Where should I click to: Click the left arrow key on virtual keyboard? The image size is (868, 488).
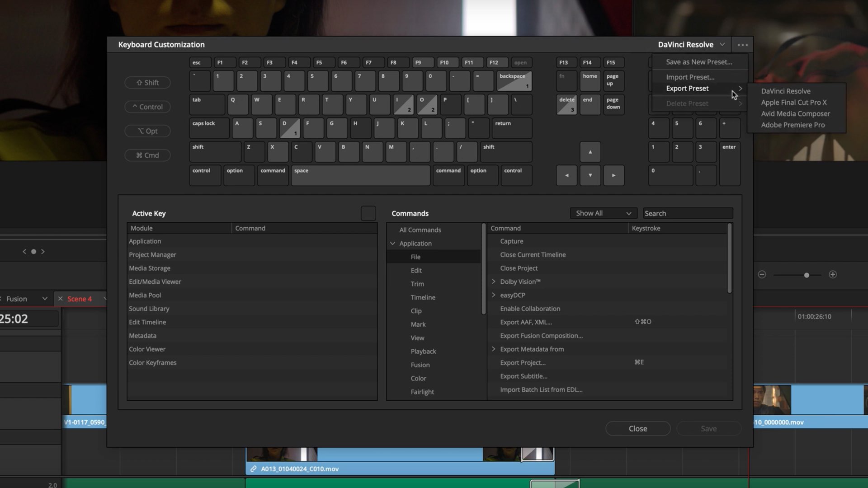(566, 175)
